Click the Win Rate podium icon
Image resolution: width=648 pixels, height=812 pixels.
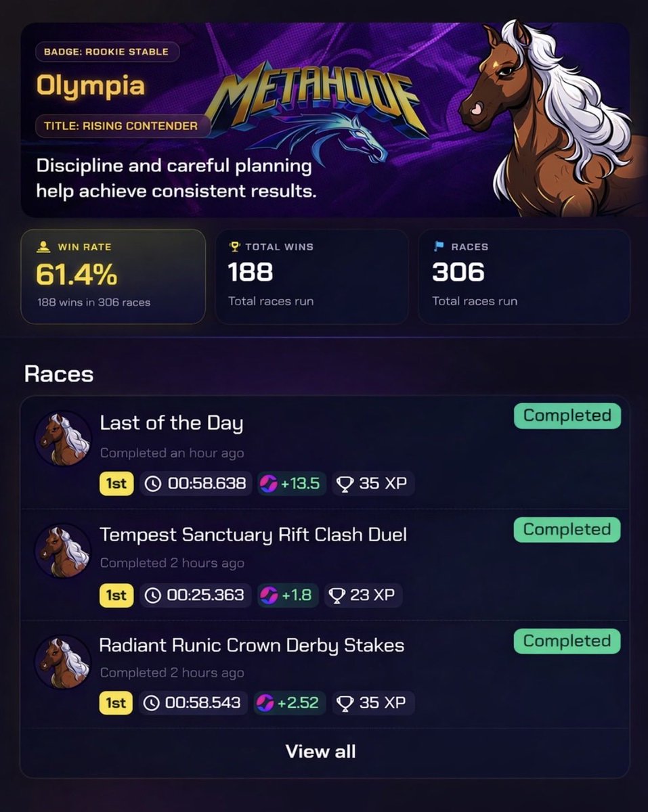point(45,247)
